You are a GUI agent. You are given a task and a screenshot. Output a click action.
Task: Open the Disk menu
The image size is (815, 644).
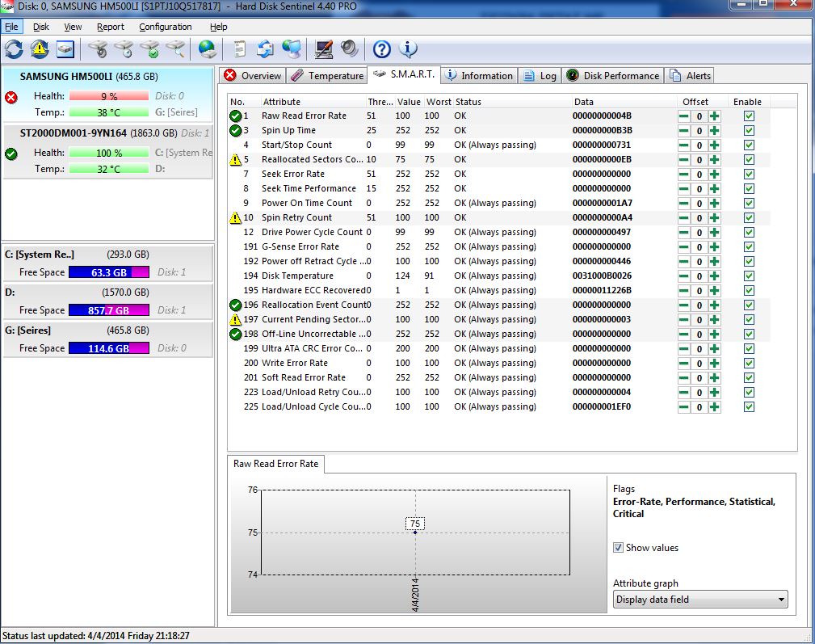click(41, 27)
